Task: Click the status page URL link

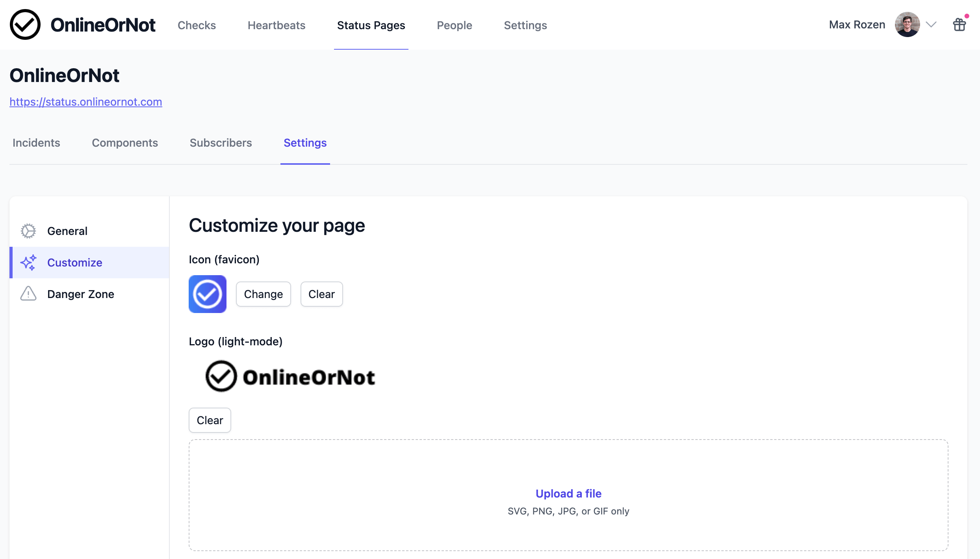Action: point(85,101)
